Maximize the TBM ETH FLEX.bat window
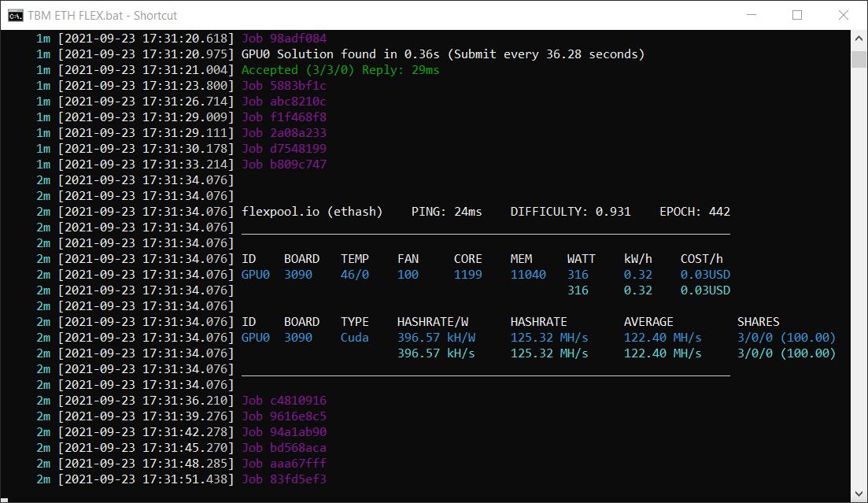 [x=797, y=15]
